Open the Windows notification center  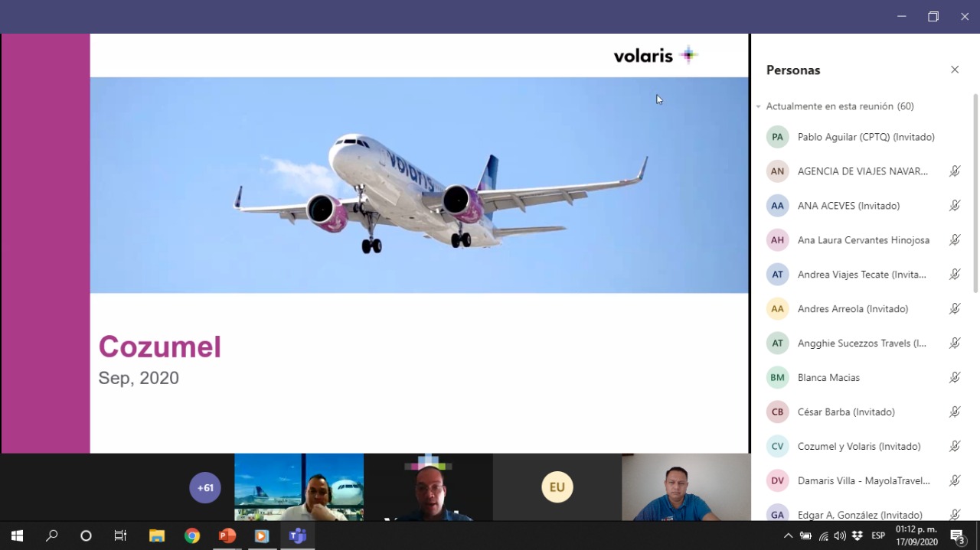point(957,535)
